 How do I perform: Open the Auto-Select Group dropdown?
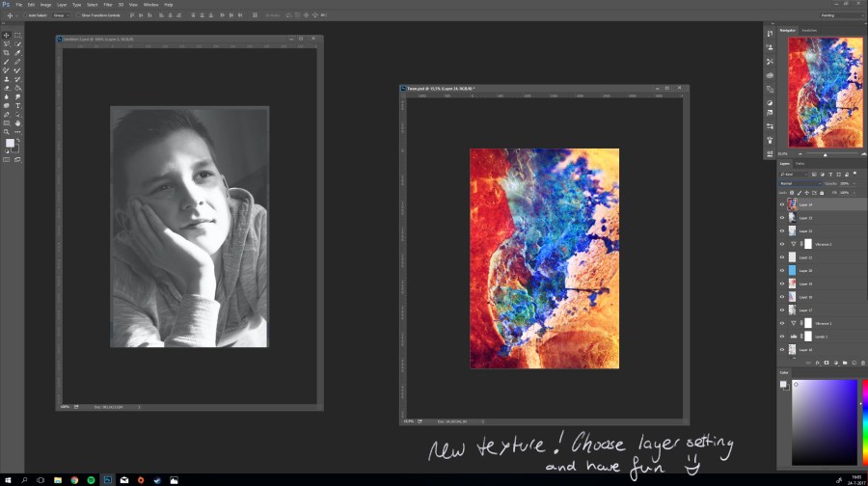coord(62,15)
